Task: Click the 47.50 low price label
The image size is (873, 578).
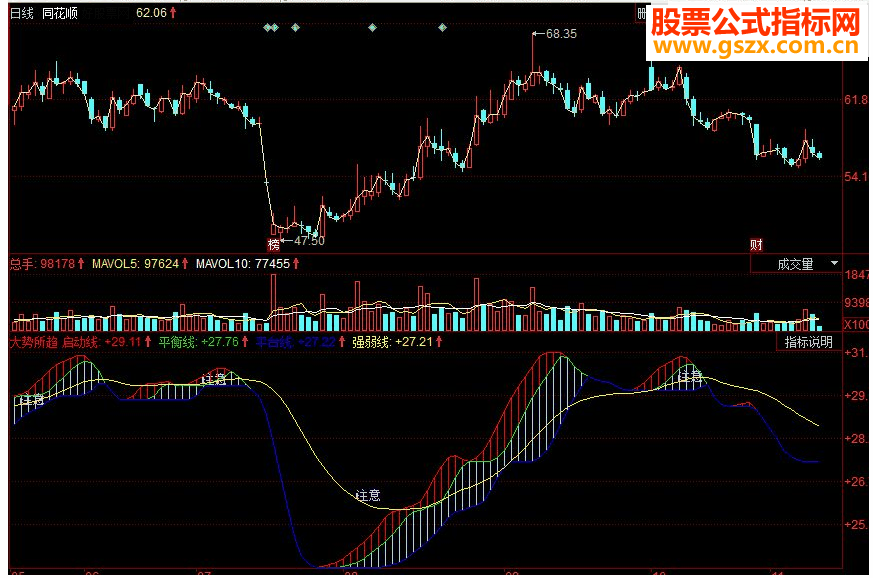Action: (309, 241)
